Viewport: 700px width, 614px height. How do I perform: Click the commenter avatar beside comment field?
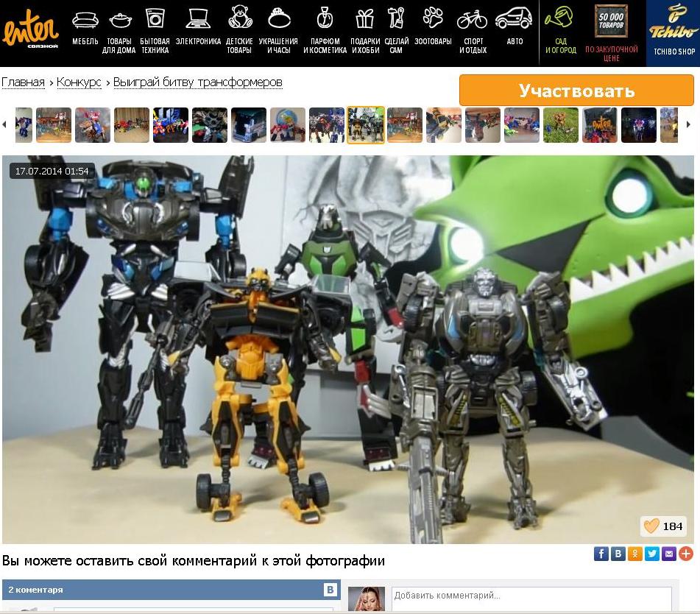pyautogui.click(x=367, y=599)
